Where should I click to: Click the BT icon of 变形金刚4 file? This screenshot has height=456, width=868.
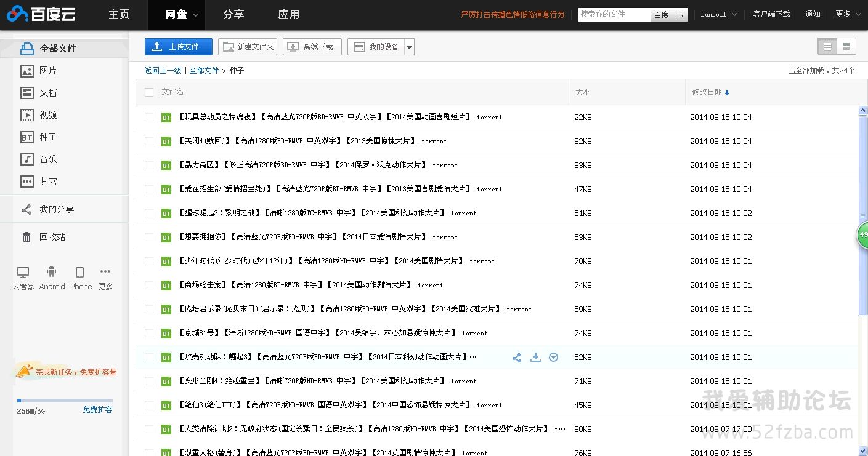(166, 382)
